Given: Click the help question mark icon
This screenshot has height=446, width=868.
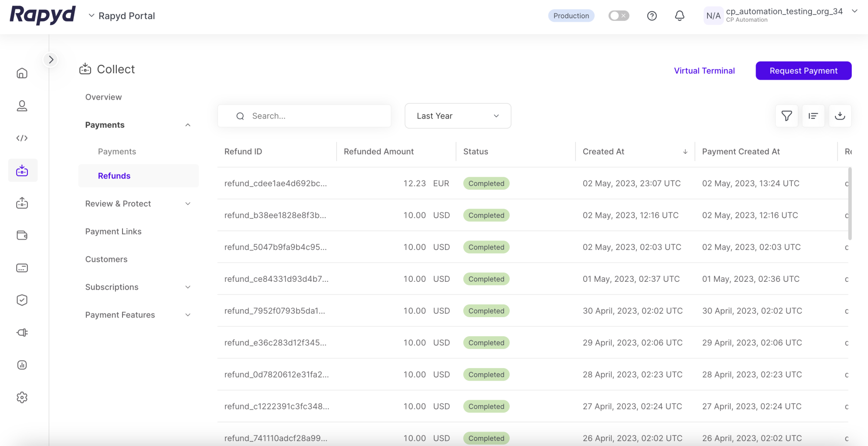Looking at the screenshot, I should pos(652,16).
